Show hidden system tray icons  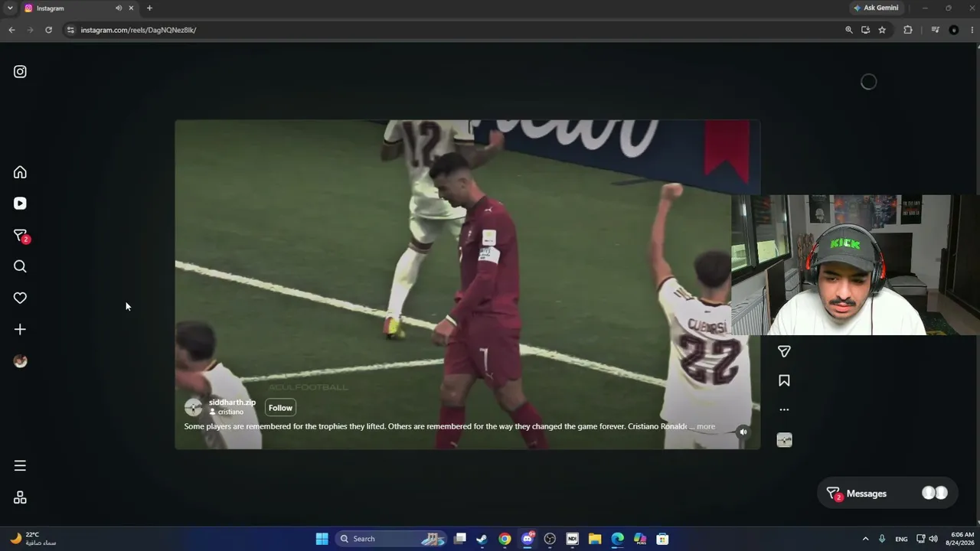click(865, 539)
